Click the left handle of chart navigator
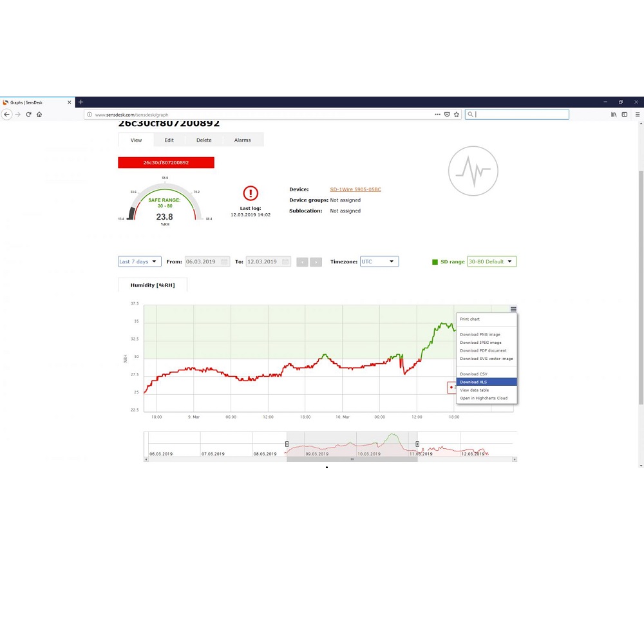 [287, 444]
